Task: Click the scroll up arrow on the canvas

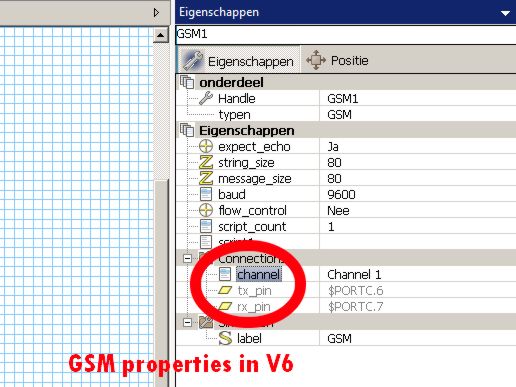Action: tap(161, 35)
